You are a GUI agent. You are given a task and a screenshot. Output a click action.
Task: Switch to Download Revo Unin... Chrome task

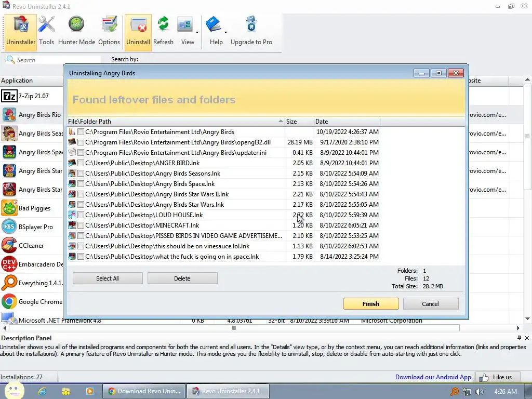(144, 391)
